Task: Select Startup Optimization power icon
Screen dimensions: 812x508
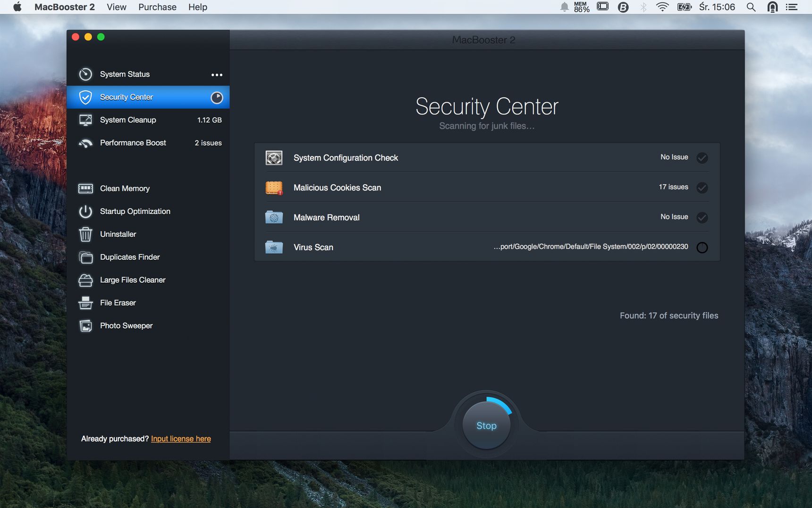Action: [x=85, y=211]
